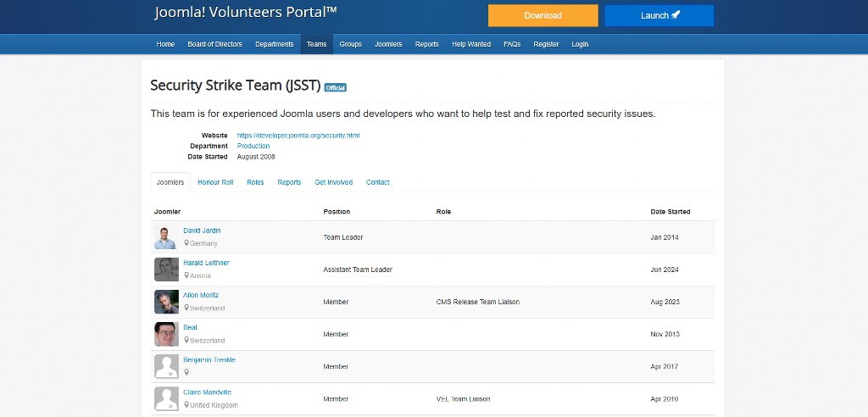
Task: Click the Jan 2014 date cell
Action: pyautogui.click(x=665, y=237)
